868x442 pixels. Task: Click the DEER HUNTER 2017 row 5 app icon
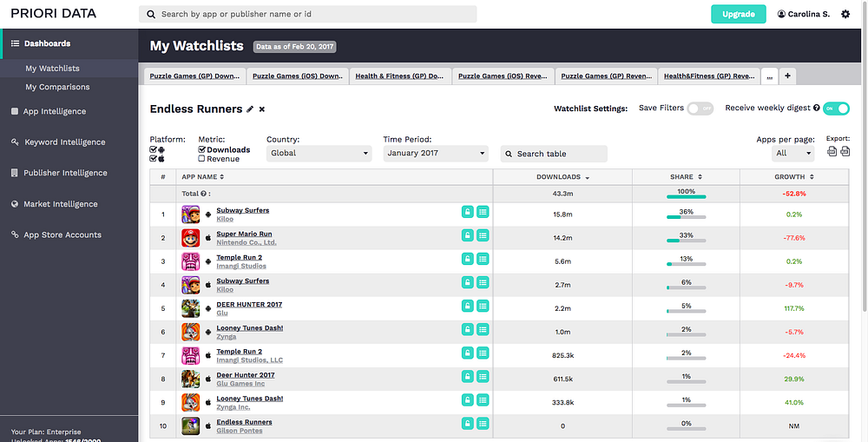190,308
